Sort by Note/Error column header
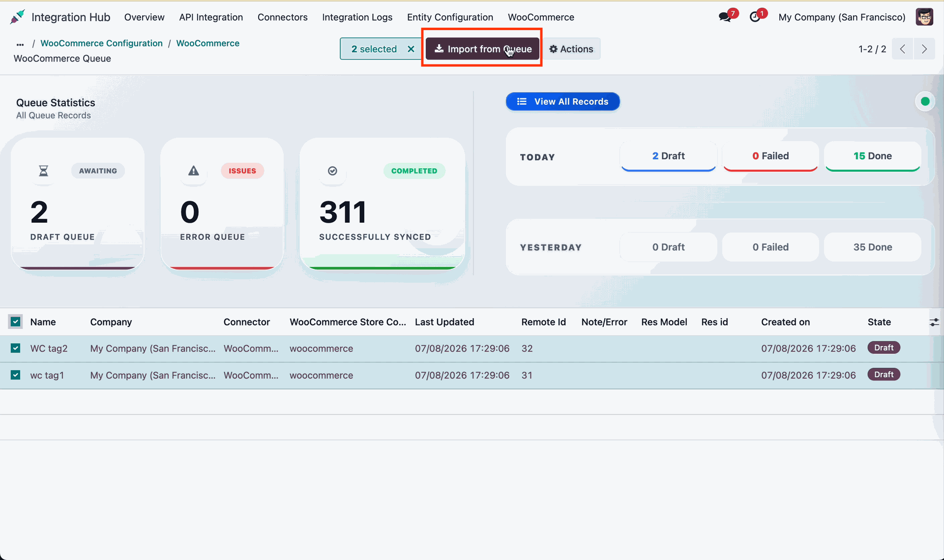 (604, 322)
